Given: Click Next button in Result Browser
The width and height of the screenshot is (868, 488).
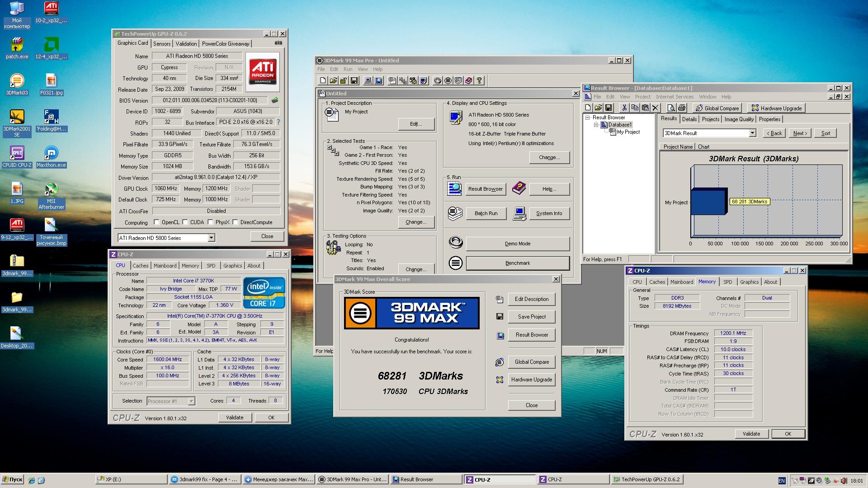Looking at the screenshot, I should (x=800, y=133).
